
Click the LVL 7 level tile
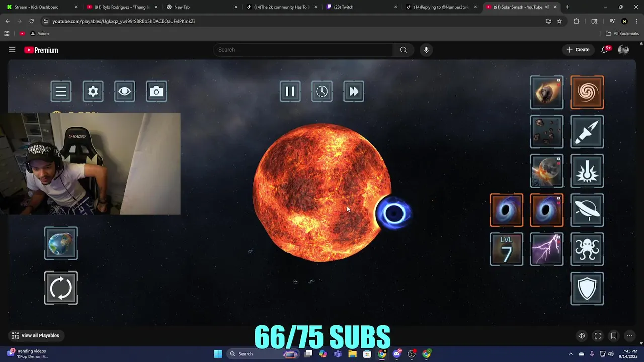point(507,249)
